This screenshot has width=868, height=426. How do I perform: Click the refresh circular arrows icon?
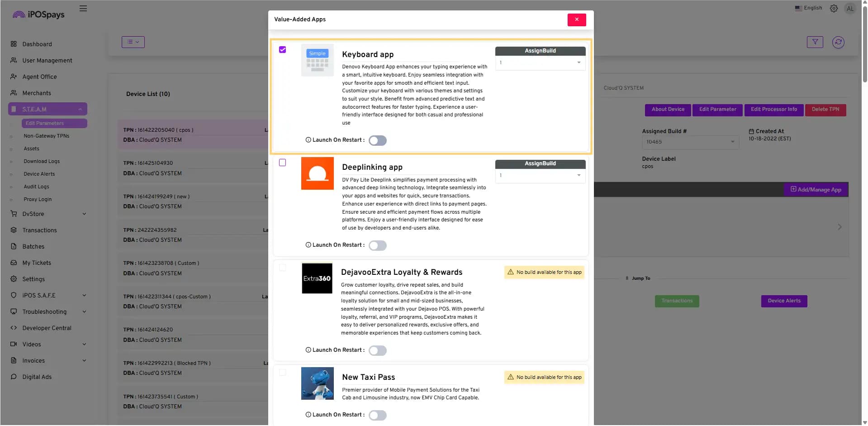tap(838, 42)
